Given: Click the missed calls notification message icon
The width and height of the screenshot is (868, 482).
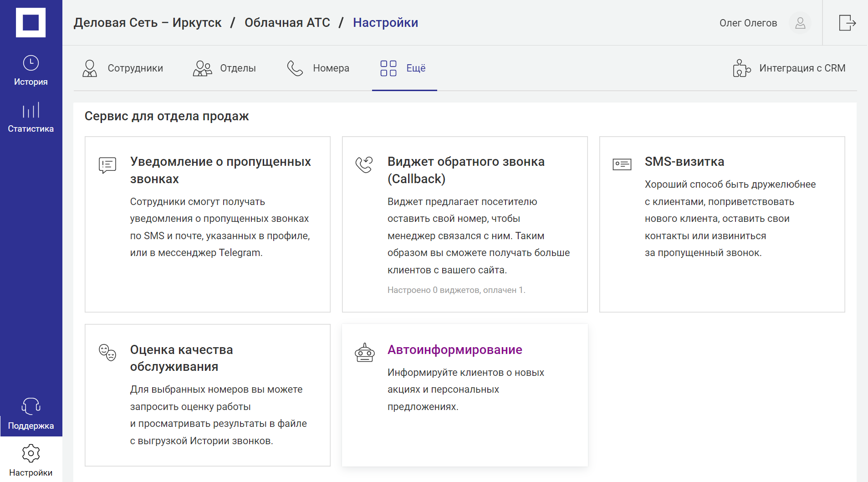Looking at the screenshot, I should click(107, 165).
